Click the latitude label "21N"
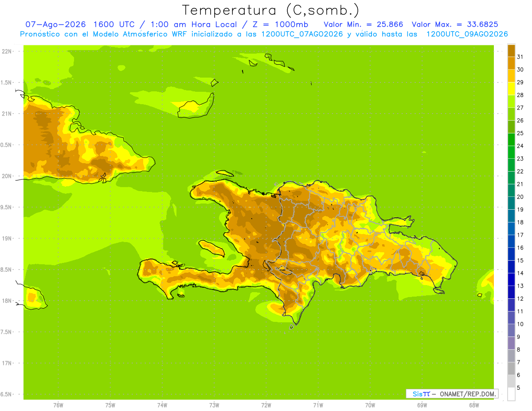The height and width of the screenshot is (411, 532). (x=7, y=114)
